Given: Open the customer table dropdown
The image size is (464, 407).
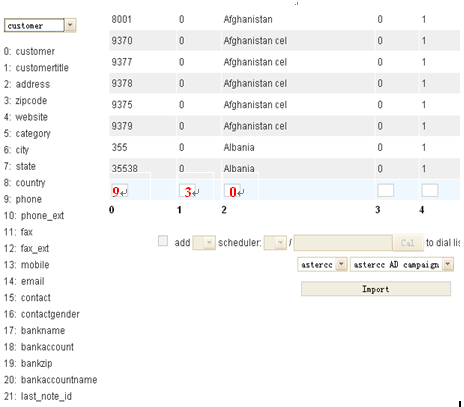Looking at the screenshot, I should [x=40, y=25].
